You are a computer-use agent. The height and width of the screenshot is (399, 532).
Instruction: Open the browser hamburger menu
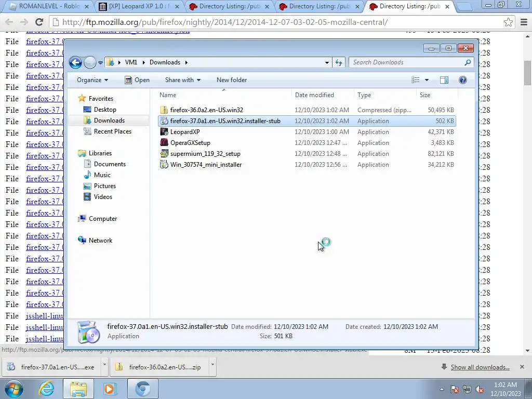coord(524,22)
